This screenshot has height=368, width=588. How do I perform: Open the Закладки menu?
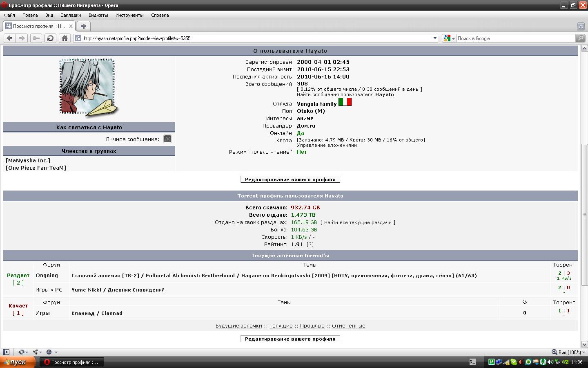click(71, 15)
